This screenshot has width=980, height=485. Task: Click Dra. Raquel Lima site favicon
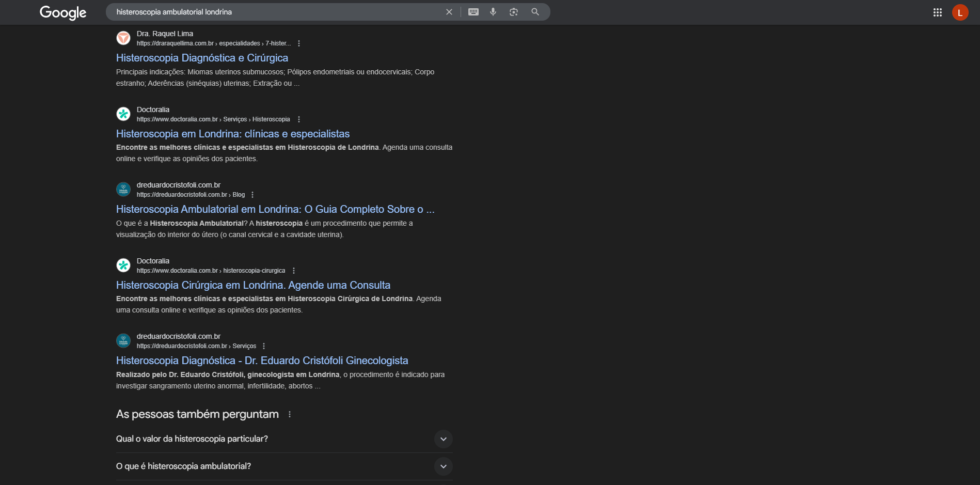pyautogui.click(x=123, y=38)
